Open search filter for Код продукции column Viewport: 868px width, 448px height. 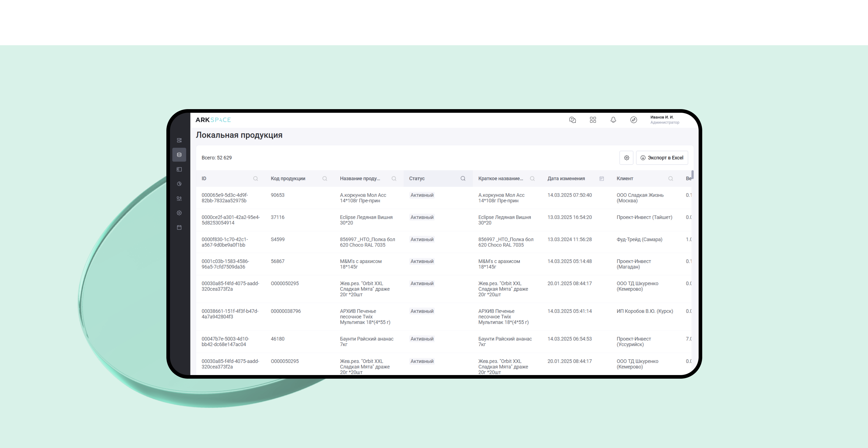click(x=325, y=179)
